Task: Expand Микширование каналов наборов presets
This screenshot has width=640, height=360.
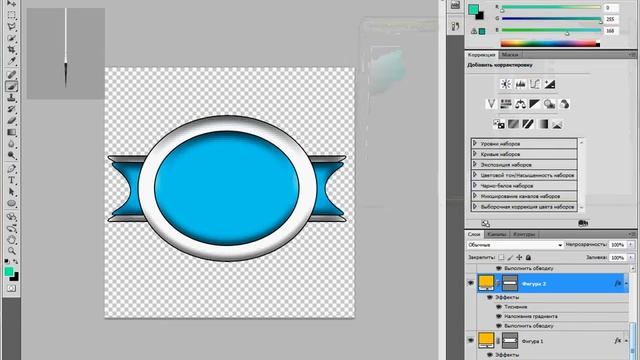Action: (x=475, y=196)
